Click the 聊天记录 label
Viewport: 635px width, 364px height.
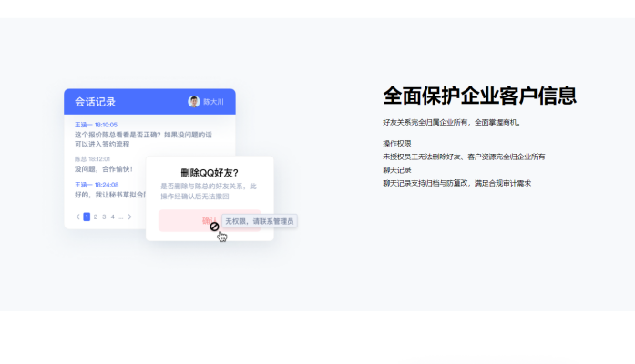(397, 170)
